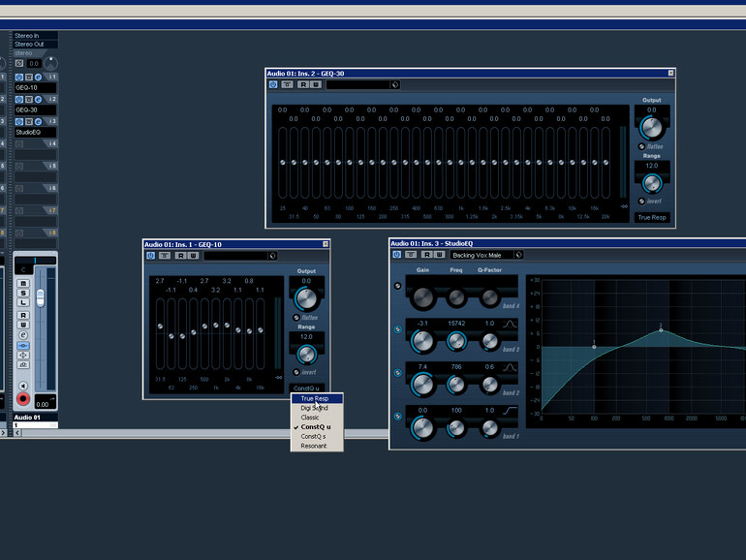Image resolution: width=746 pixels, height=560 pixels.
Task: Arm record enable on Audio 01
Action: [23, 399]
